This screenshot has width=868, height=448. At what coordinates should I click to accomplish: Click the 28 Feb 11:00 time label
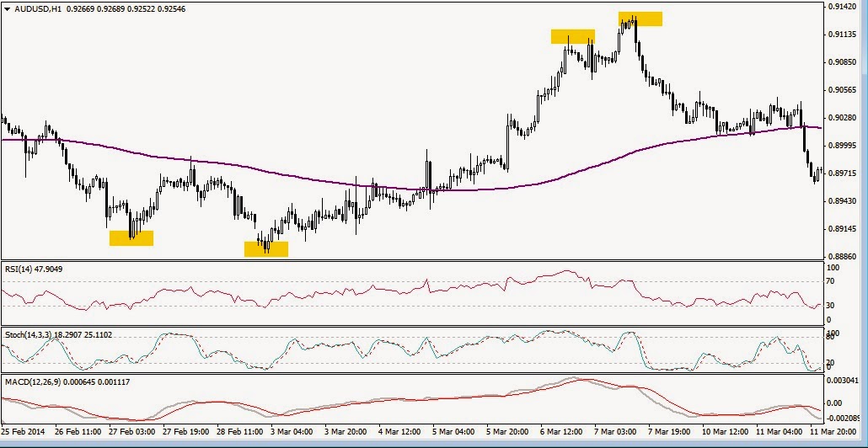[x=241, y=431]
